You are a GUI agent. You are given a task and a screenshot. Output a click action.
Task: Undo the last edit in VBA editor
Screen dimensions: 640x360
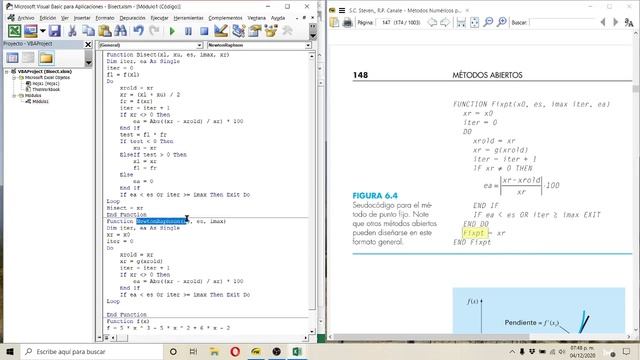(138, 31)
